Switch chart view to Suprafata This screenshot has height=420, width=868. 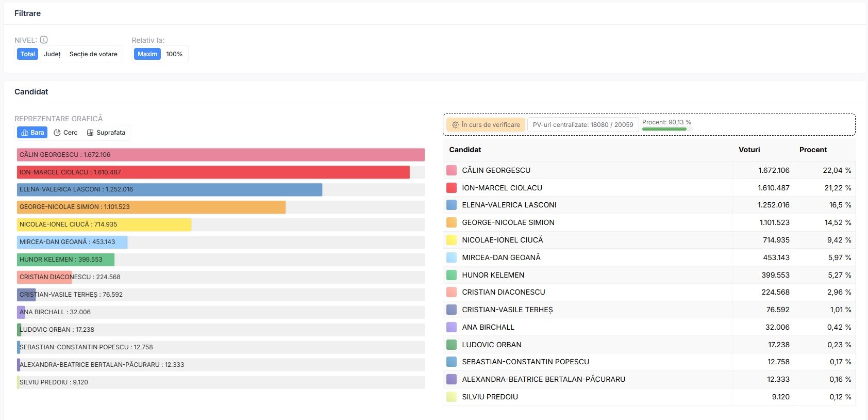point(106,133)
